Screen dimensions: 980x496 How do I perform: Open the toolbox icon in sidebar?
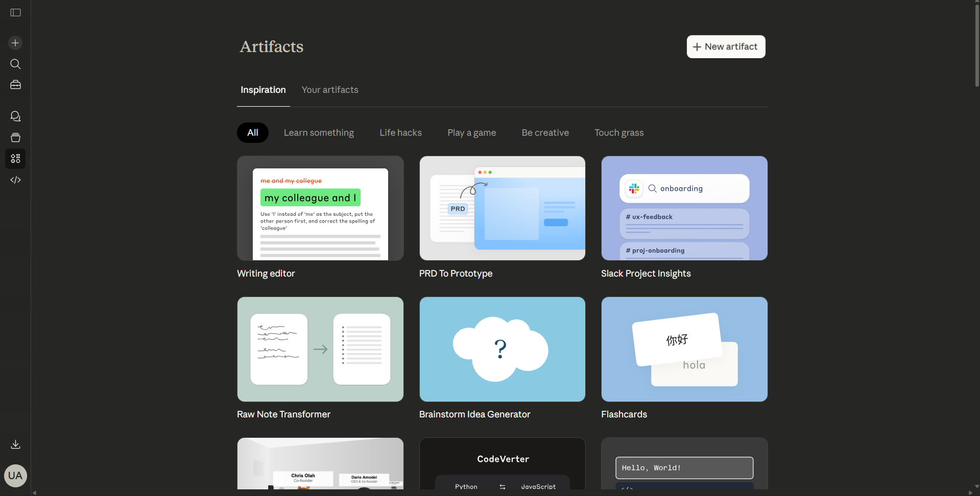coord(15,85)
